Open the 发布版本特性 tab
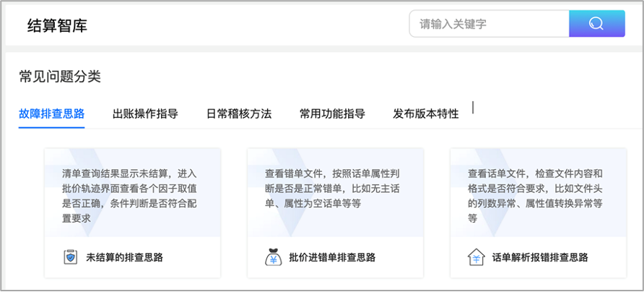This screenshot has height=292, width=644. [x=425, y=114]
